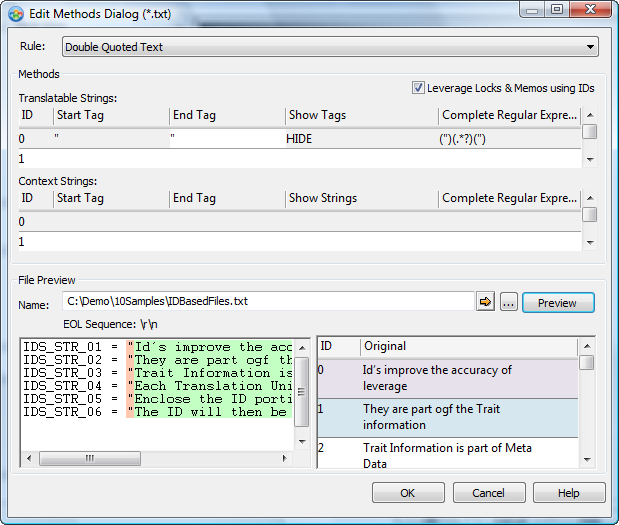Click the IDS_STR_01 line in file preview

click(x=158, y=347)
